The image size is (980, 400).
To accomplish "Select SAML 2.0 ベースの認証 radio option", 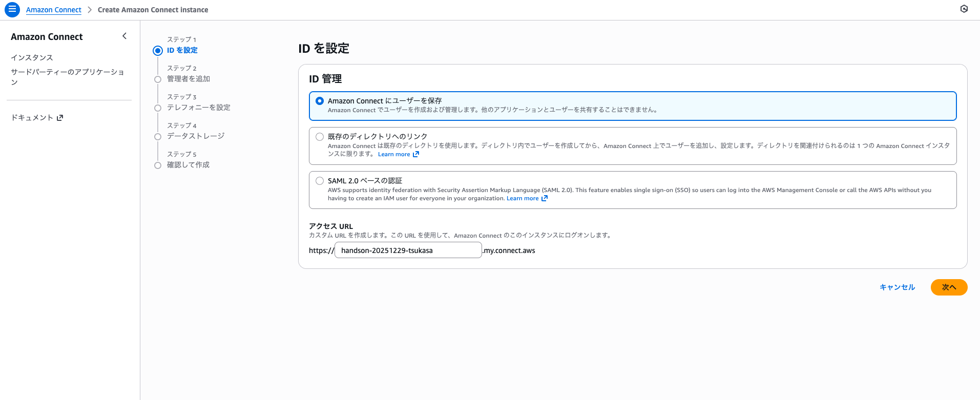I will tap(320, 181).
